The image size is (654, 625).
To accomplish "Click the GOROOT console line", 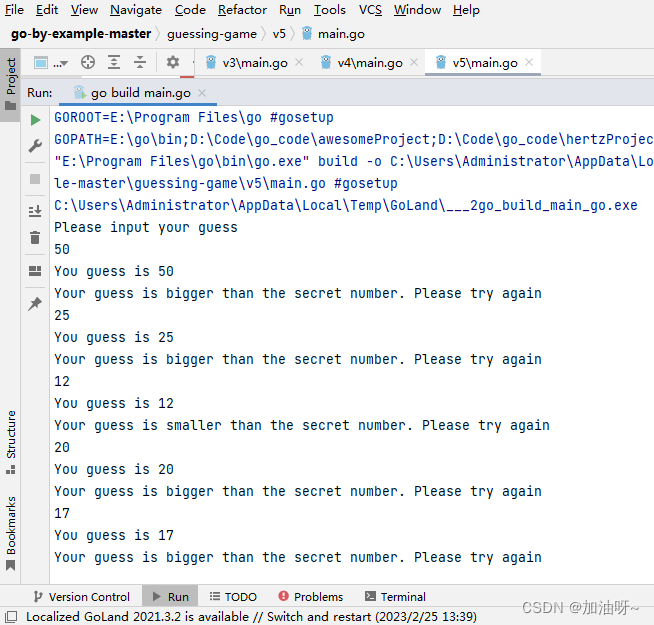I will pyautogui.click(x=194, y=117).
